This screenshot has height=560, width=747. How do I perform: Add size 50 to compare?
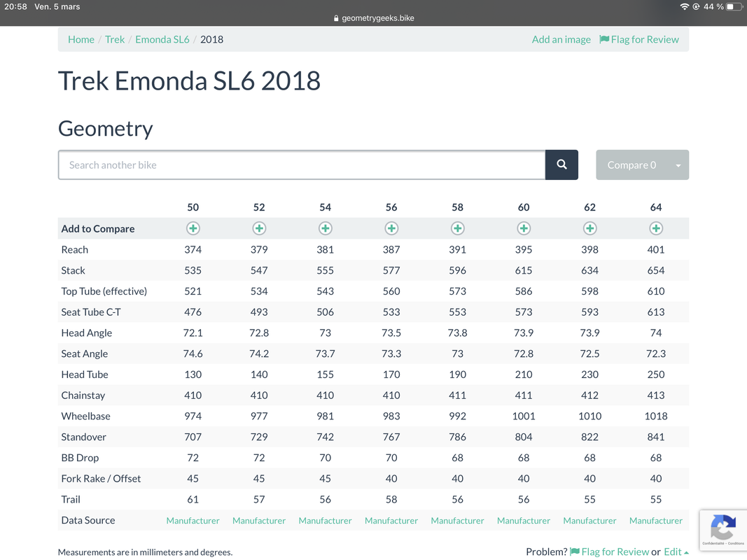pyautogui.click(x=193, y=229)
